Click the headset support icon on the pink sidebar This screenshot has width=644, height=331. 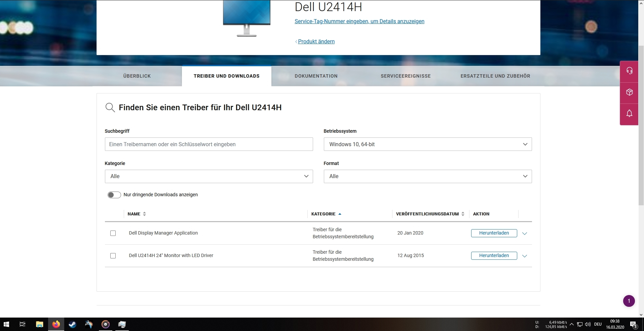click(629, 71)
